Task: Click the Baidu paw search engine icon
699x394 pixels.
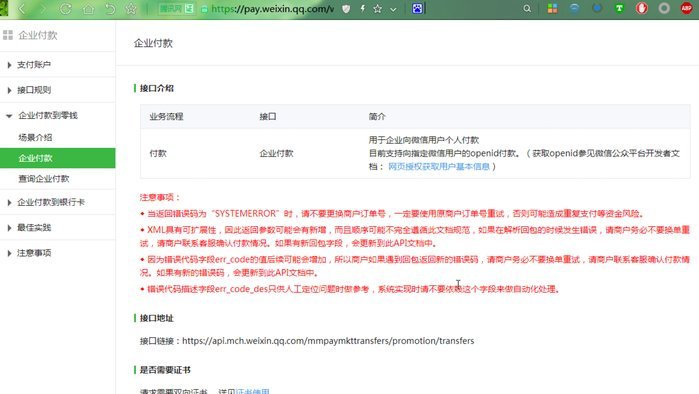Action: [x=417, y=8]
